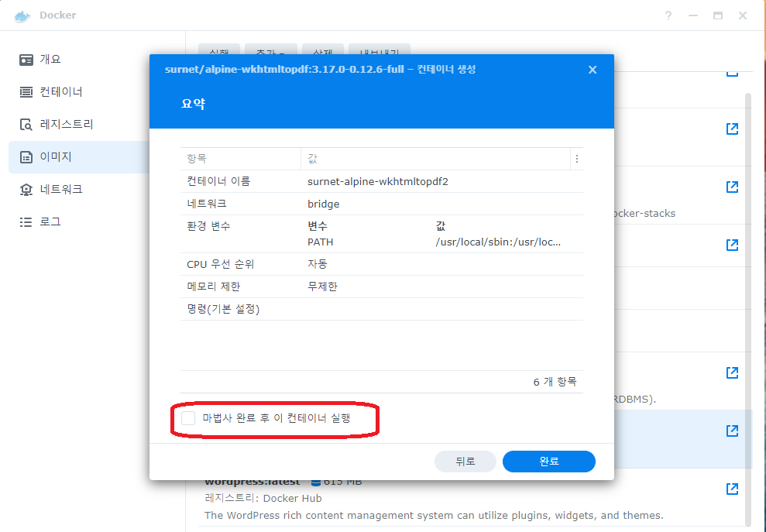766x532 pixels.
Task: Click the 뒤로 (Back) button
Action: click(465, 462)
